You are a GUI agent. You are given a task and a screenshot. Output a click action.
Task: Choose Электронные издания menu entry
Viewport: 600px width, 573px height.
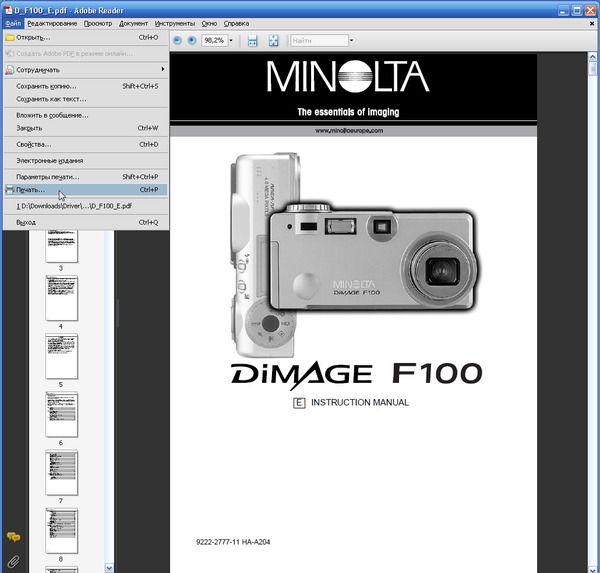point(86,161)
